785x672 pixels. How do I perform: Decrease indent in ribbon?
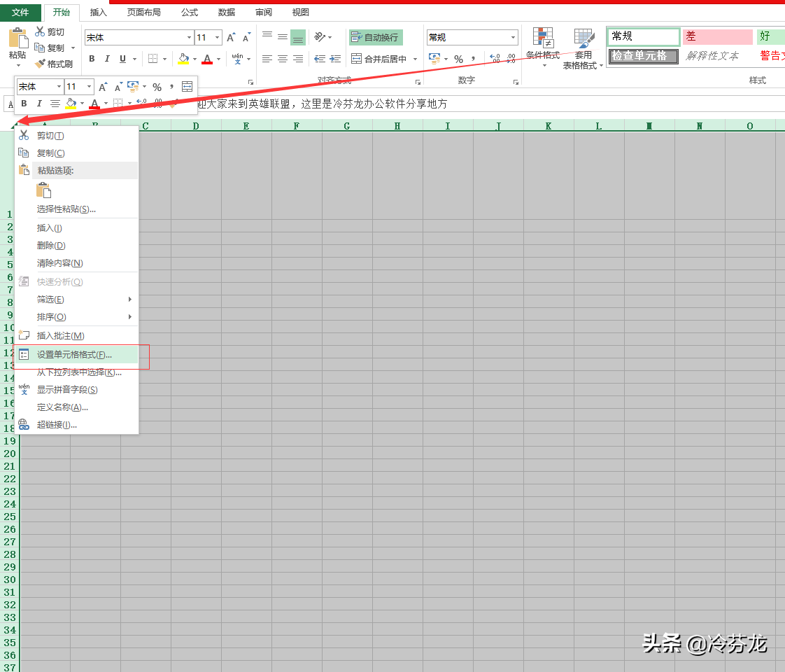tap(320, 59)
